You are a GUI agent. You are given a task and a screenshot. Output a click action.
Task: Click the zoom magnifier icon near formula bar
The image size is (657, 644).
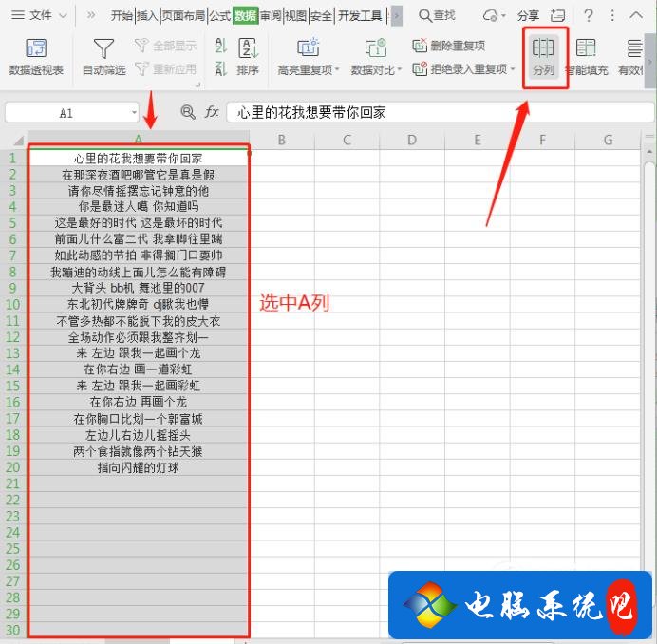[188, 112]
